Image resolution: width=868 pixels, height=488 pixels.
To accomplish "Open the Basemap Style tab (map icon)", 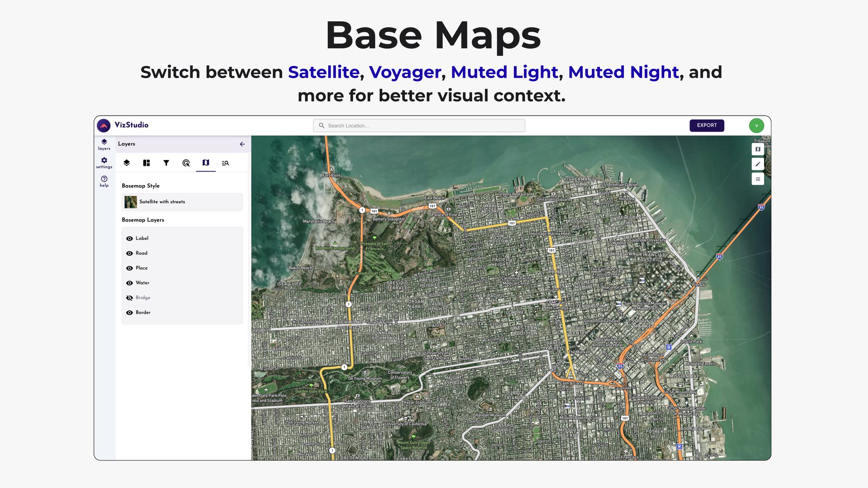I will tap(206, 163).
